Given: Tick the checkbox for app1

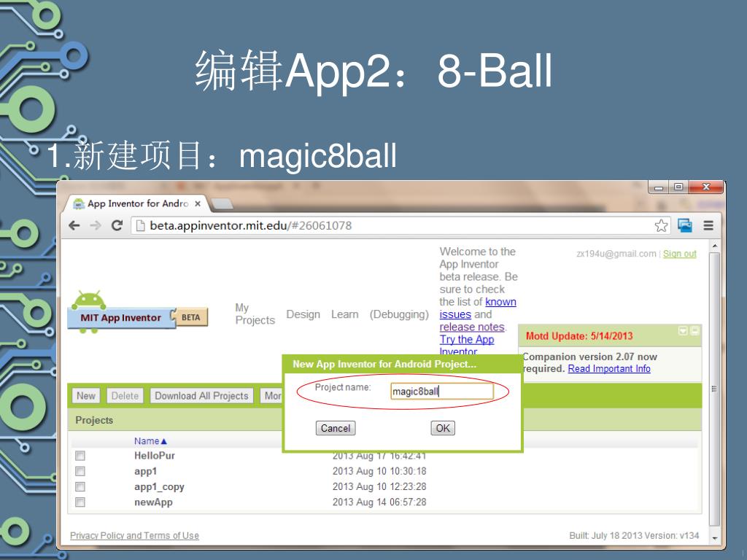Looking at the screenshot, I should coord(80,471).
